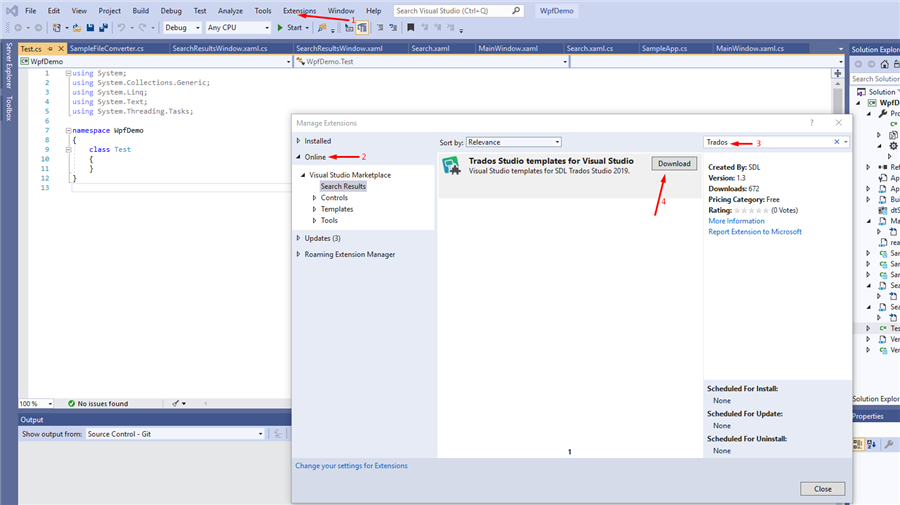Viewport: 900px width, 505px height.
Task: Click the Visual Studio logo icon
Action: point(11,10)
